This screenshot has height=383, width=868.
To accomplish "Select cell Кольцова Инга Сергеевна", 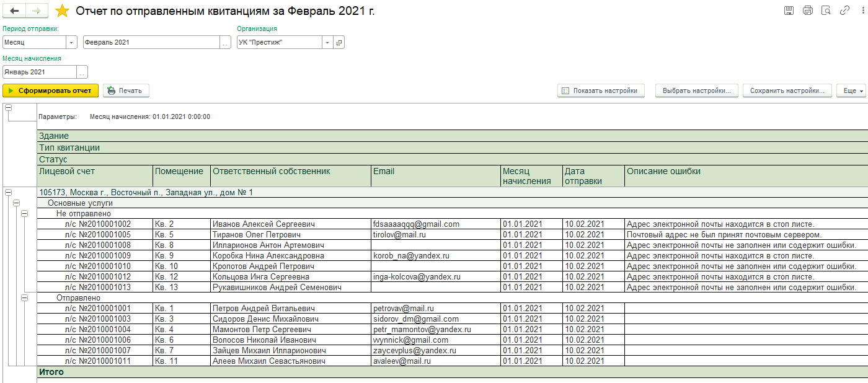I will 291,276.
